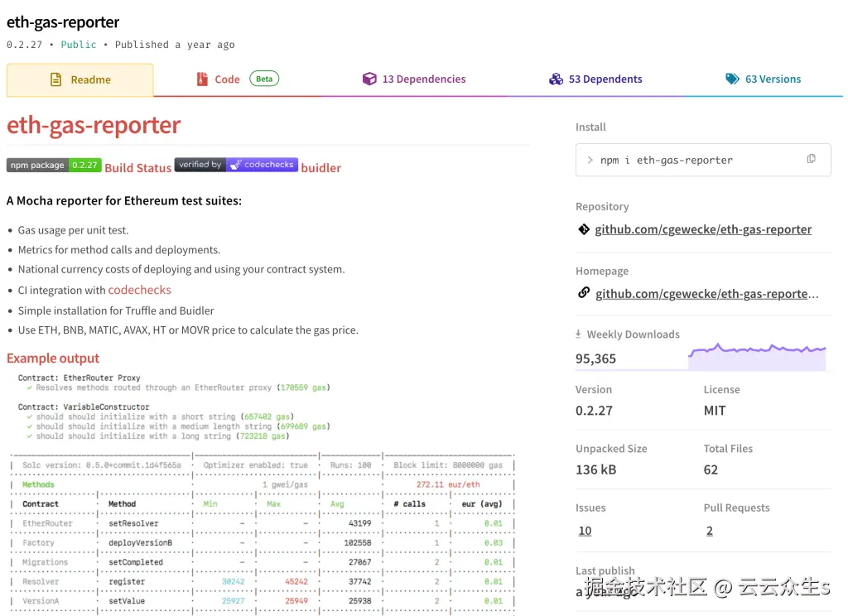Follow the codechecks link in list
848x616 pixels.
tap(139, 290)
